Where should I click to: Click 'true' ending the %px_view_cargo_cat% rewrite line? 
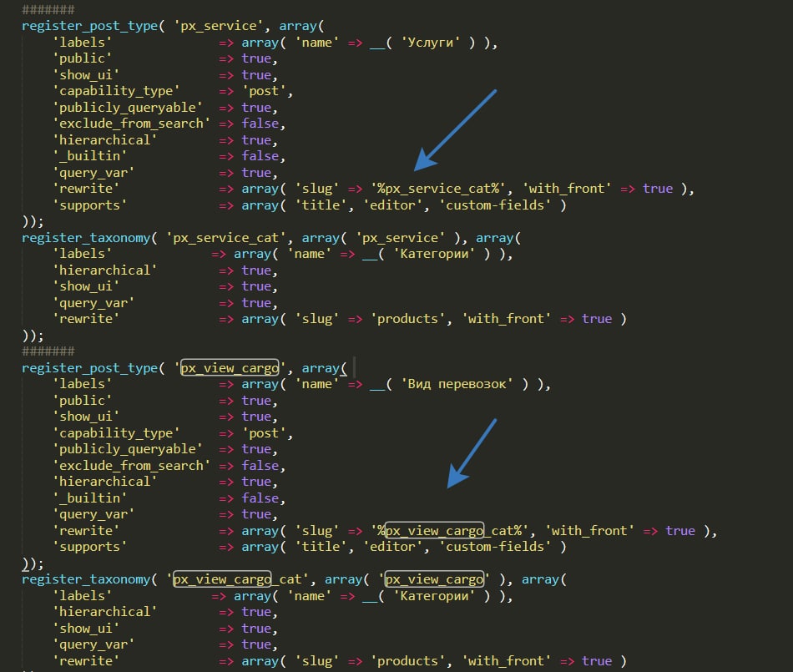click(680, 531)
